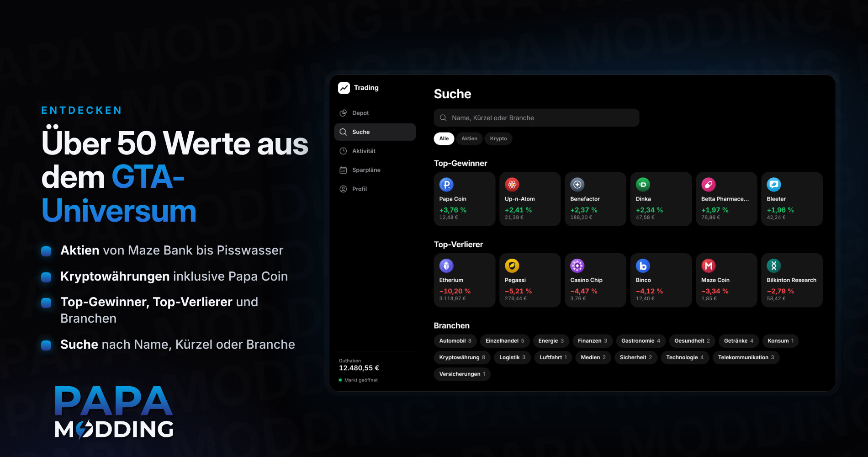Click the green Dinka logo icon

pos(643,185)
